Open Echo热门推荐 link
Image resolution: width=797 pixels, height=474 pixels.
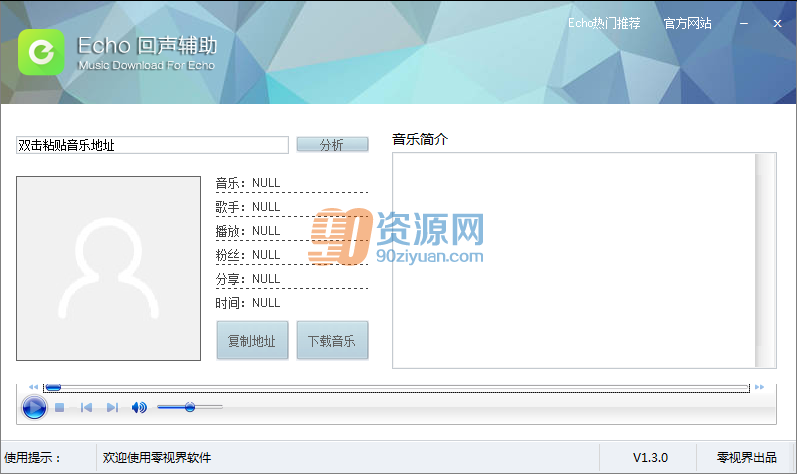(x=604, y=23)
